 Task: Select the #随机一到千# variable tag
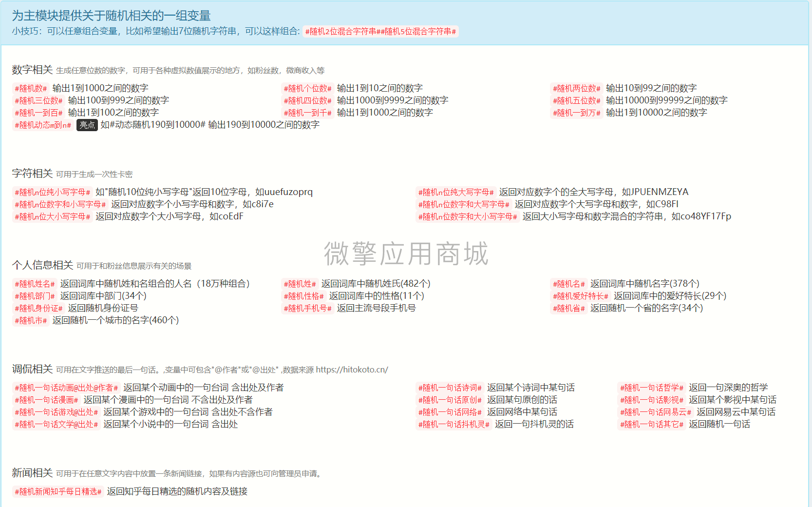click(x=307, y=113)
